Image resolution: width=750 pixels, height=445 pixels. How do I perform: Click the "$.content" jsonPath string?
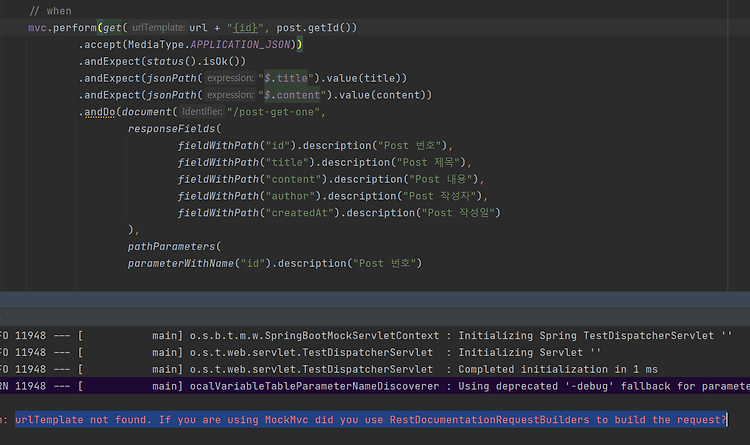tap(292, 95)
